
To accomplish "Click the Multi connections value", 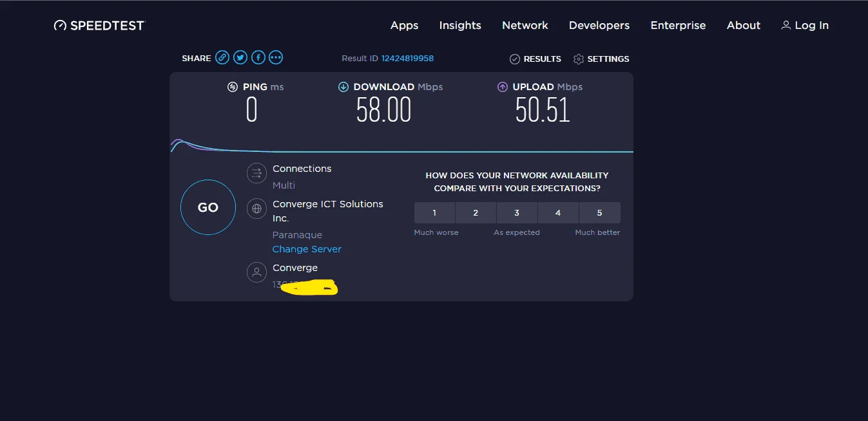I will pos(284,185).
